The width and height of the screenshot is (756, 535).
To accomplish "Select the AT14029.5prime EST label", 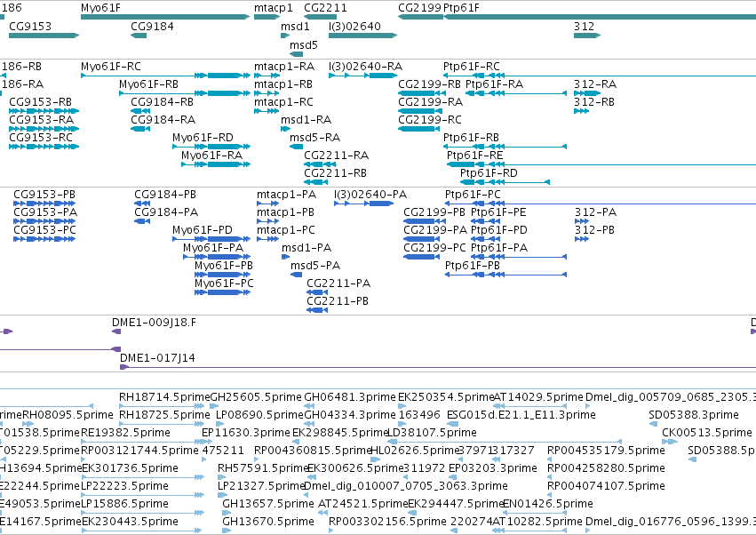I will [x=538, y=397].
